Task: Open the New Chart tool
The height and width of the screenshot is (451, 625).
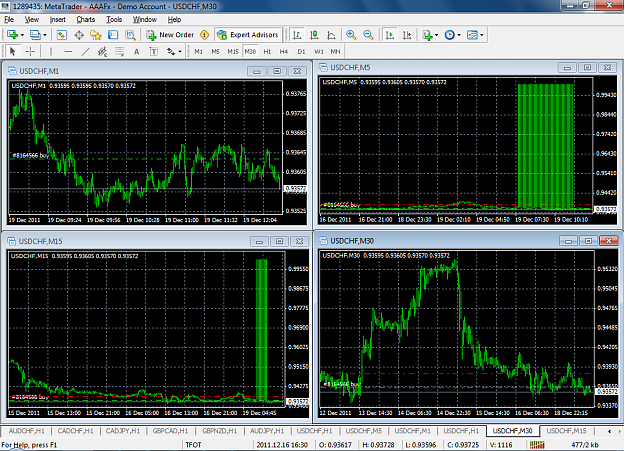Action: click(x=12, y=35)
